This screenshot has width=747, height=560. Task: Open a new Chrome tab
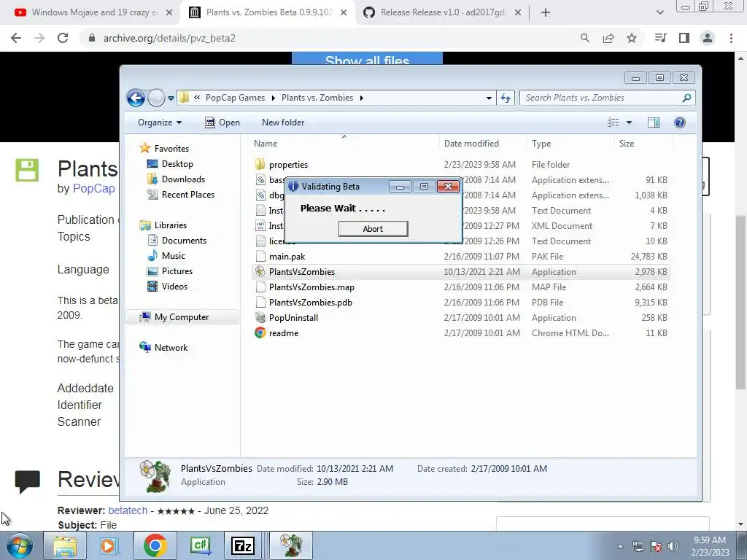coord(546,12)
